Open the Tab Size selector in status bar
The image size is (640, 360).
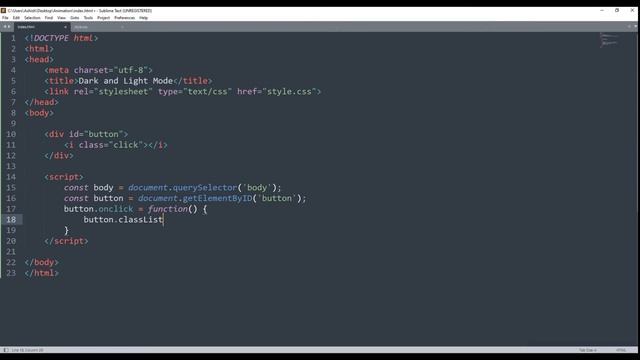587,350
